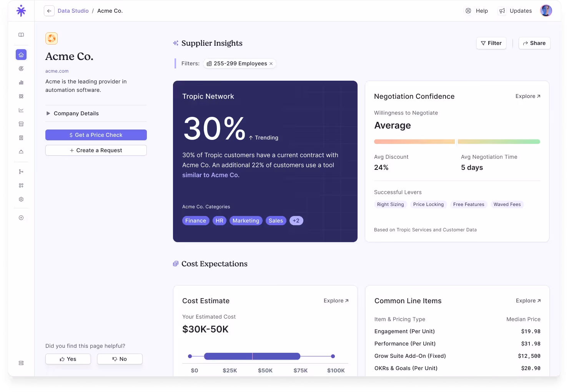
Task: Remove the 255-299 Employees filter
Action: [x=271, y=64]
